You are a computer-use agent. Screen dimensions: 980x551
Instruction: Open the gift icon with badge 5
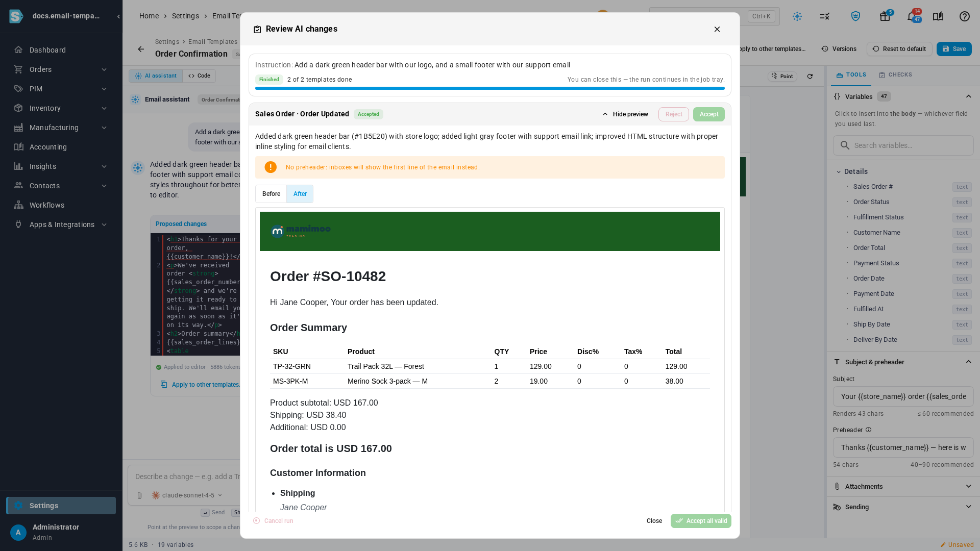(x=885, y=16)
